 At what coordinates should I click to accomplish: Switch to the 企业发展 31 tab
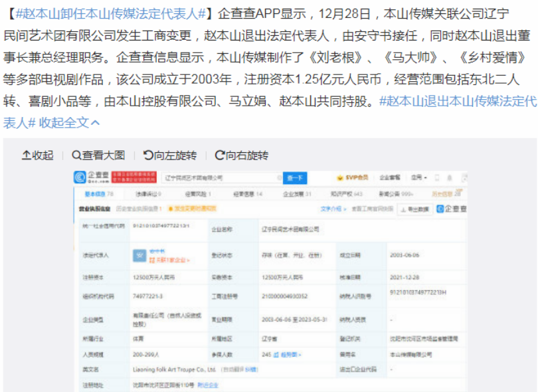pos(297,194)
